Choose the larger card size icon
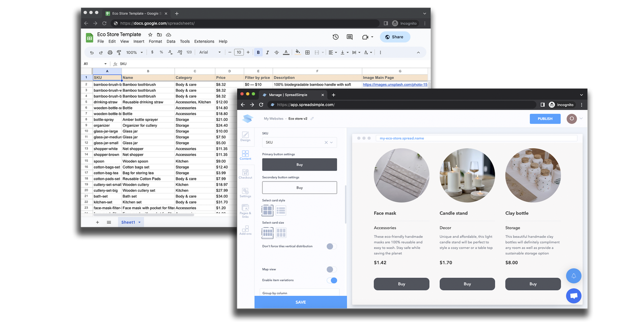Image resolution: width=644 pixels, height=322 pixels. 281,233
